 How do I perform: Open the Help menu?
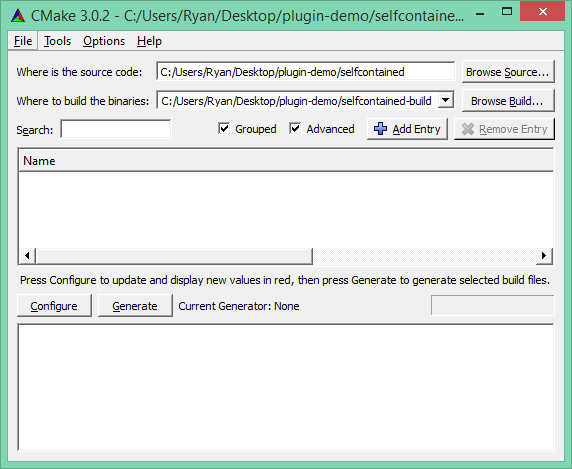(149, 41)
